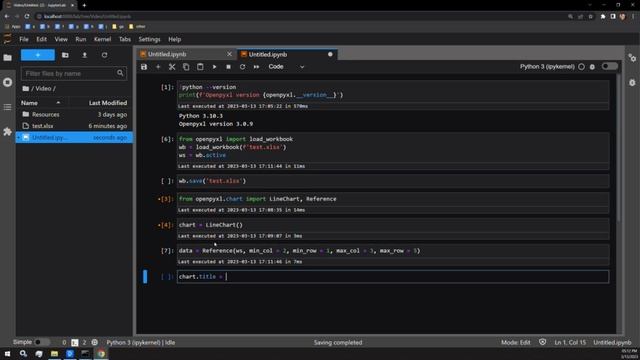The width and height of the screenshot is (640, 360).
Task: Paste cell from clipboard
Action: click(200, 67)
